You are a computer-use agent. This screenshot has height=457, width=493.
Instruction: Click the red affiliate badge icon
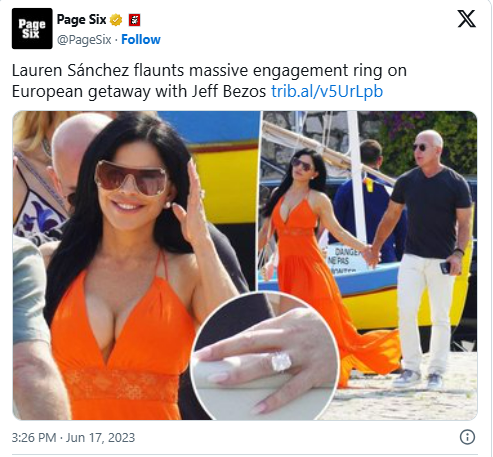pos(135,20)
